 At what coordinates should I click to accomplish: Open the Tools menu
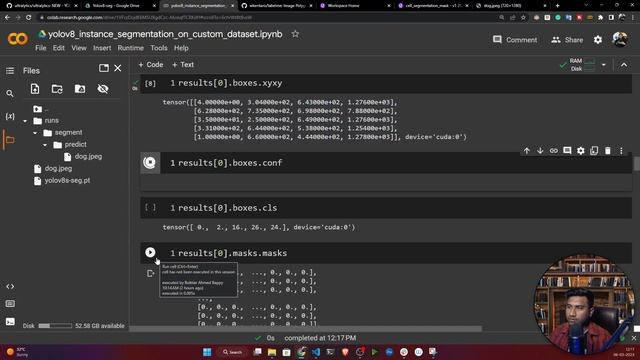coord(159,48)
